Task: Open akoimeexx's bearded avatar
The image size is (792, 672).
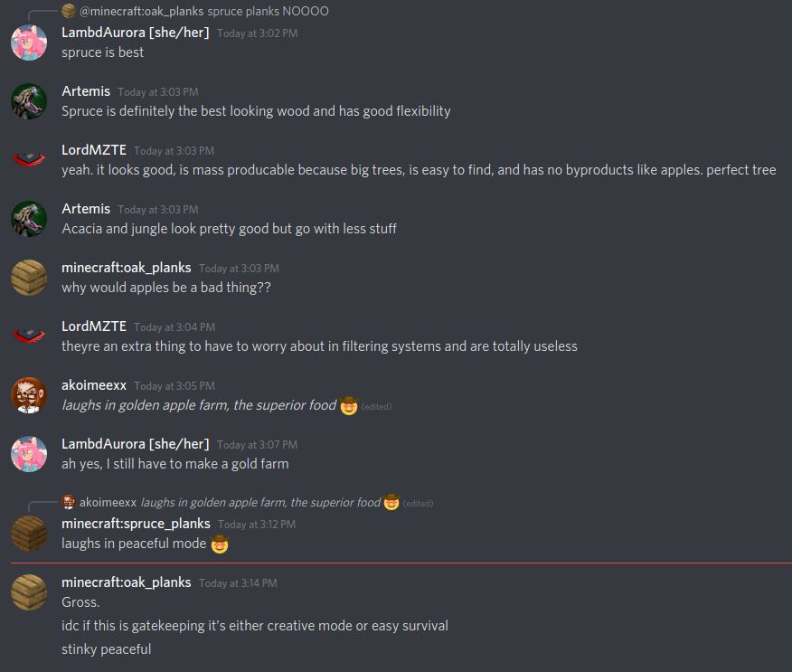Action: coord(29,395)
